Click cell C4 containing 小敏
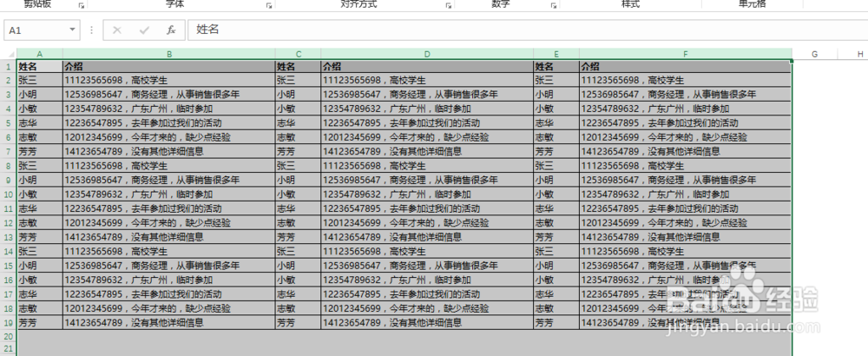 click(x=299, y=109)
